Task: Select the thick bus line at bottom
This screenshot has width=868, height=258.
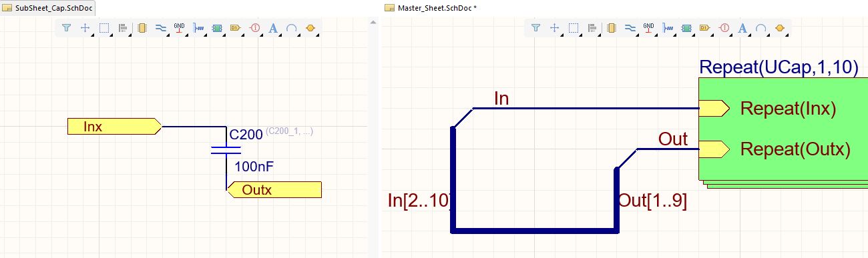Action: 534,231
